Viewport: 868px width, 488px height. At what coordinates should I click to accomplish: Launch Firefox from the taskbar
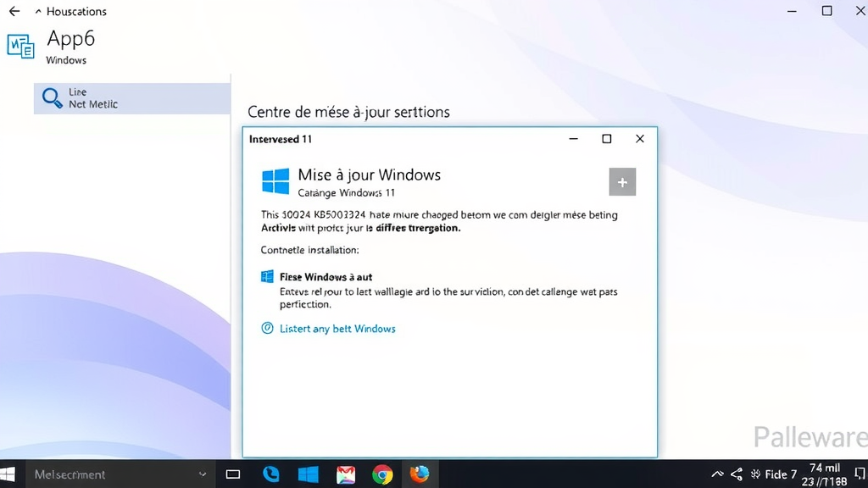420,474
